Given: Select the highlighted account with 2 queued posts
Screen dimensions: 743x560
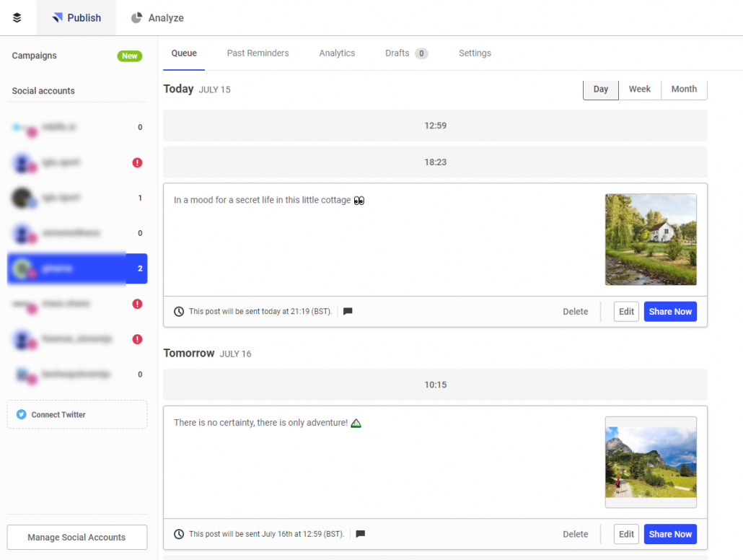Looking at the screenshot, I should (x=77, y=268).
